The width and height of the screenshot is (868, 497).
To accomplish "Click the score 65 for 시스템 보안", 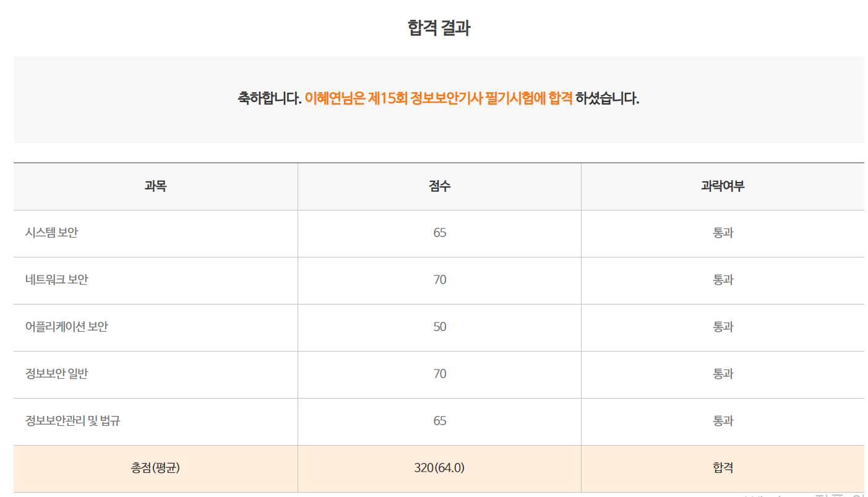I will 440,233.
